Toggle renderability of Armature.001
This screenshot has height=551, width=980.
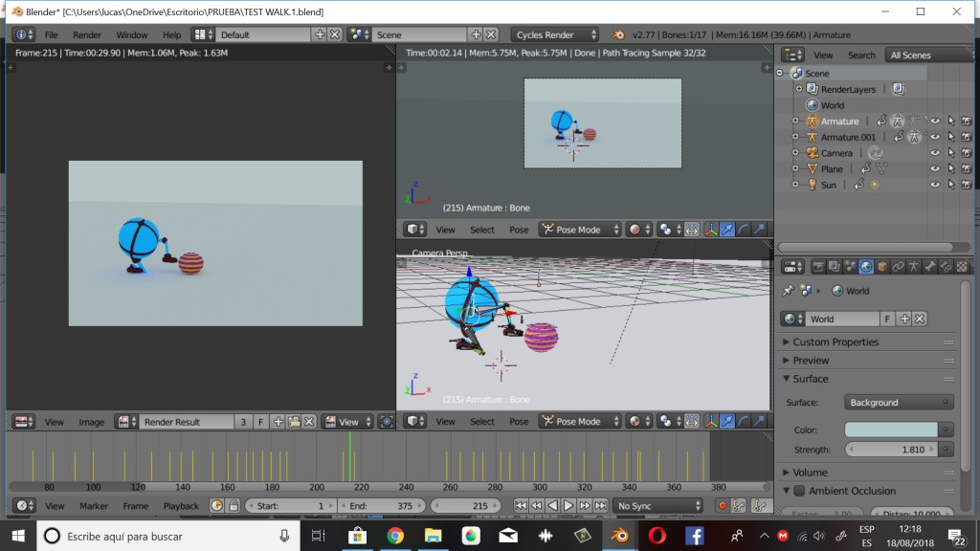click(966, 137)
